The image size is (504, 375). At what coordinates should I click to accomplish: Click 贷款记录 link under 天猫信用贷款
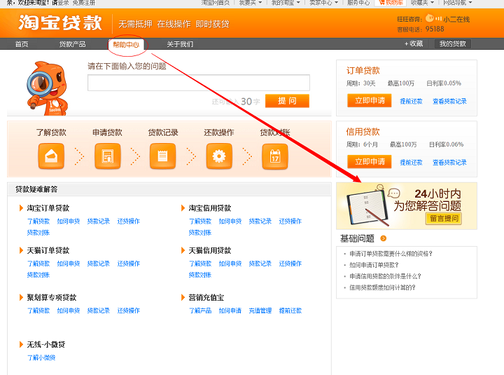pyautogui.click(x=260, y=264)
